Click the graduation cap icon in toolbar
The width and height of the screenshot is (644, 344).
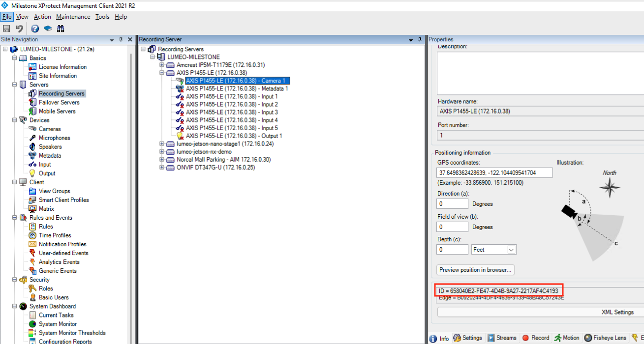(48, 29)
